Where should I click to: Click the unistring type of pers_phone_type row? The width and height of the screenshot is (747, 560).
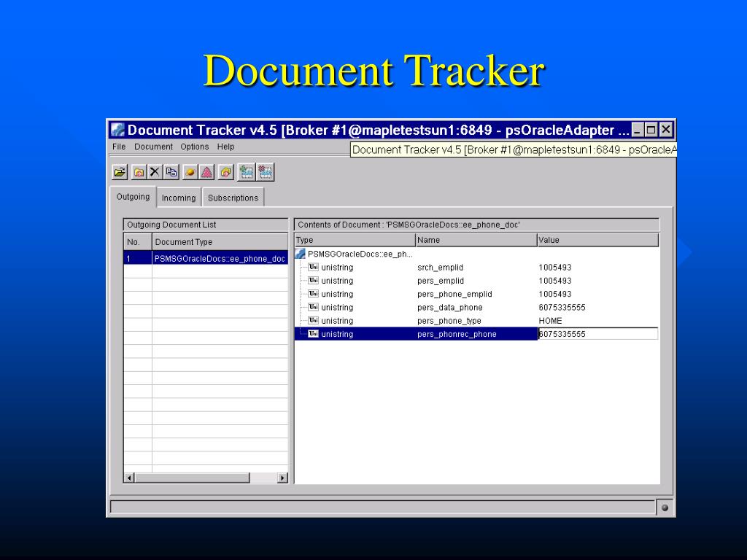click(x=337, y=321)
